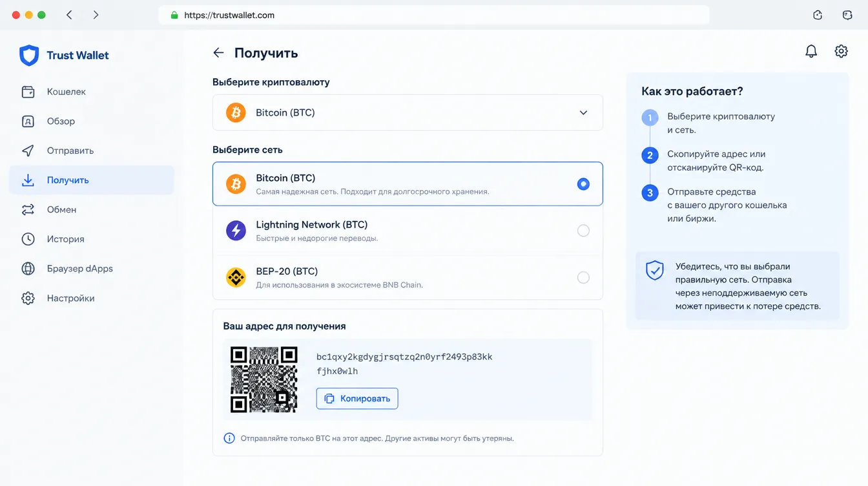
Task: Open the Обмен menu item
Action: pos(92,209)
